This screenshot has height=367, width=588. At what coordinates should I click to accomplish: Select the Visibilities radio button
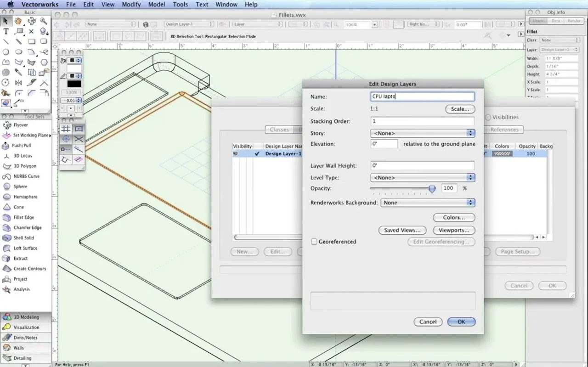click(488, 117)
